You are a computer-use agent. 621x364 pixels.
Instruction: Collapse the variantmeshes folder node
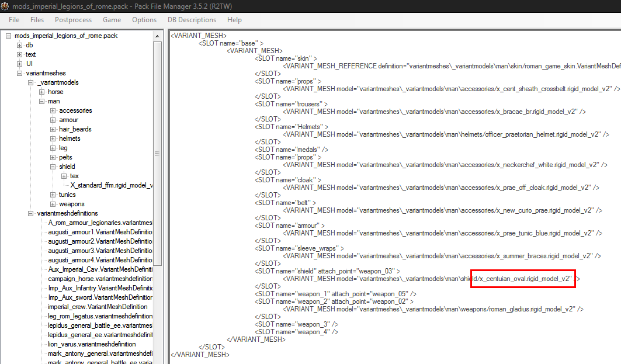click(x=19, y=73)
